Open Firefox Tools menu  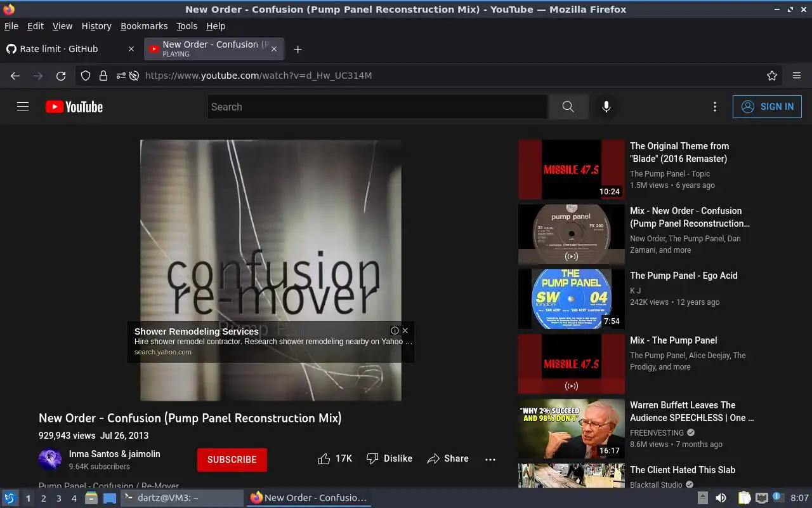pyautogui.click(x=187, y=26)
